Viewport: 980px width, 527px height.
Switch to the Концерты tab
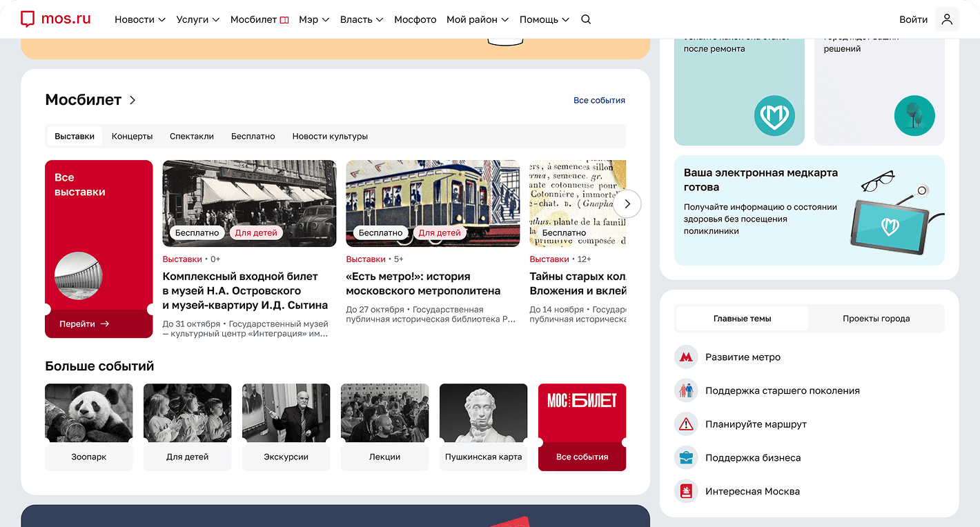pyautogui.click(x=132, y=136)
